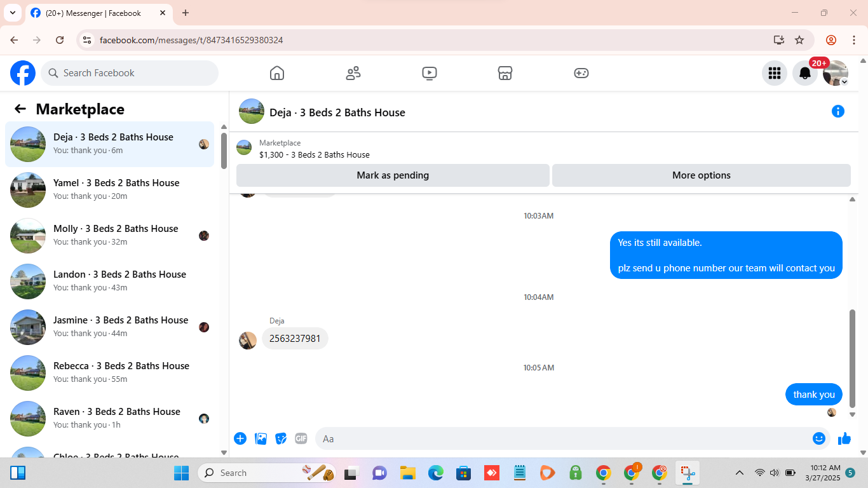
Task: Click the phone number 2563237981 message
Action: click(x=295, y=339)
